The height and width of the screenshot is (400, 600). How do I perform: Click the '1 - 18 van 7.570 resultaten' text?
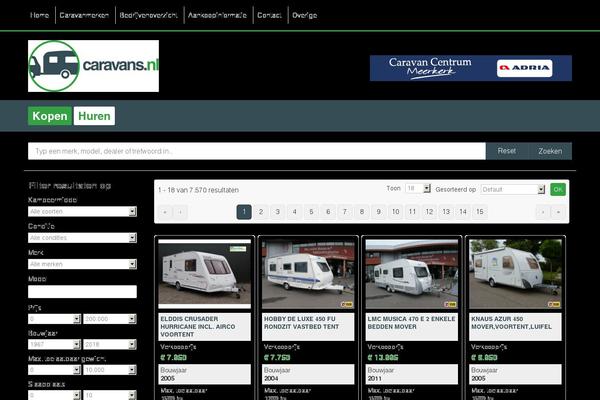point(198,190)
